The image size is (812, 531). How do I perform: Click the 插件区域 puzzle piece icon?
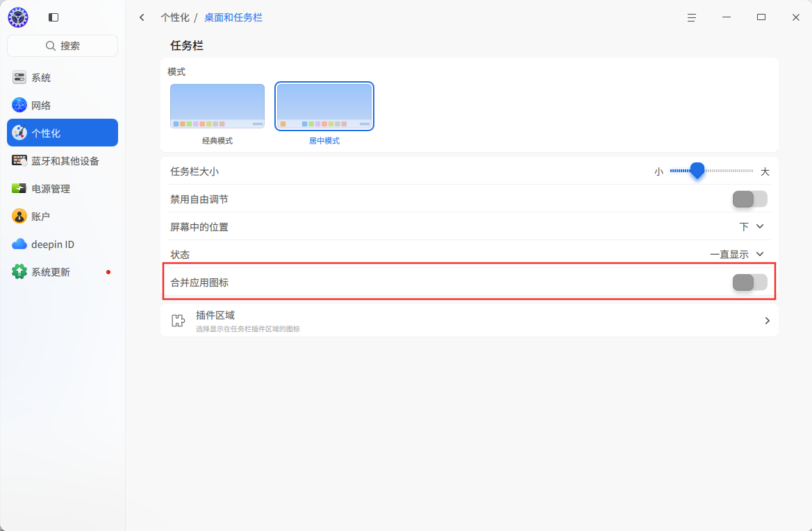[x=178, y=321]
